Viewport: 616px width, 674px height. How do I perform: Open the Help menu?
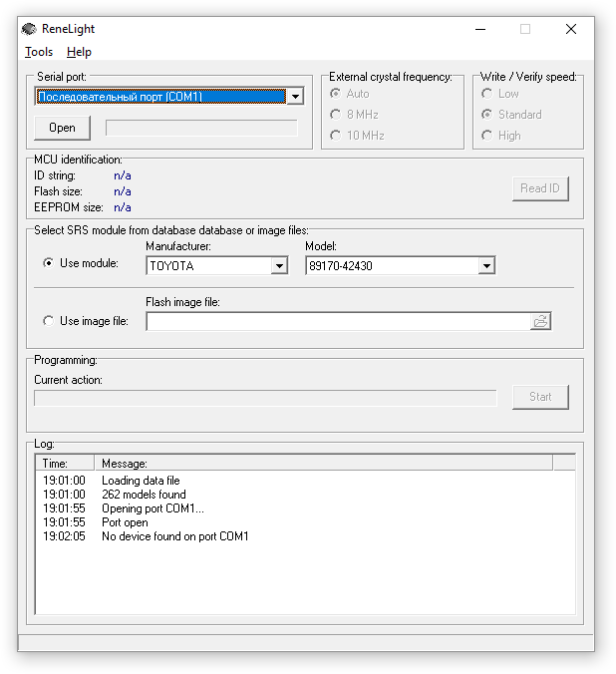[x=79, y=52]
